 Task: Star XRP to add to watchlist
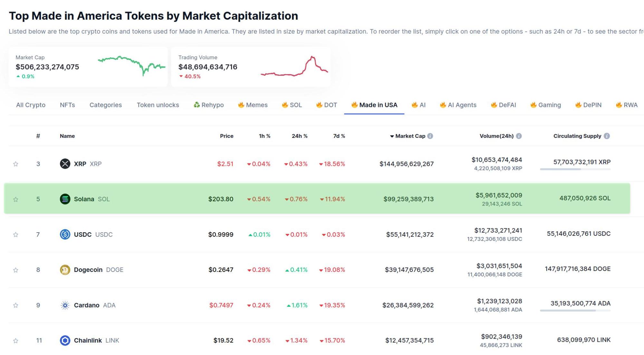click(15, 164)
